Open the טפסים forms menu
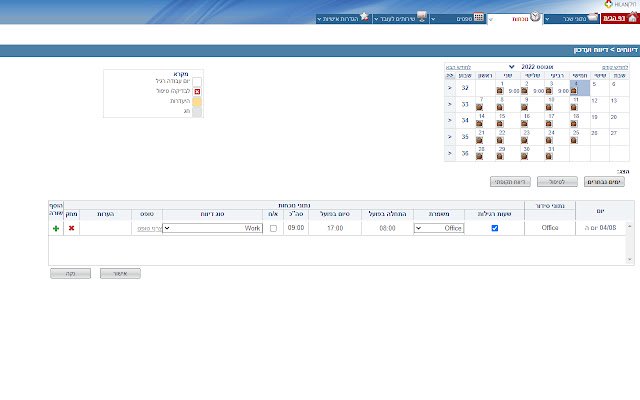 (458, 19)
